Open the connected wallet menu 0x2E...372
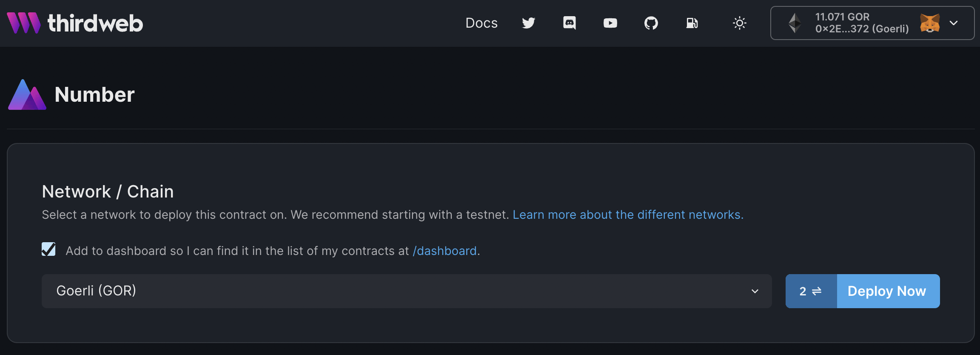Image resolution: width=980 pixels, height=355 pixels. [872, 23]
